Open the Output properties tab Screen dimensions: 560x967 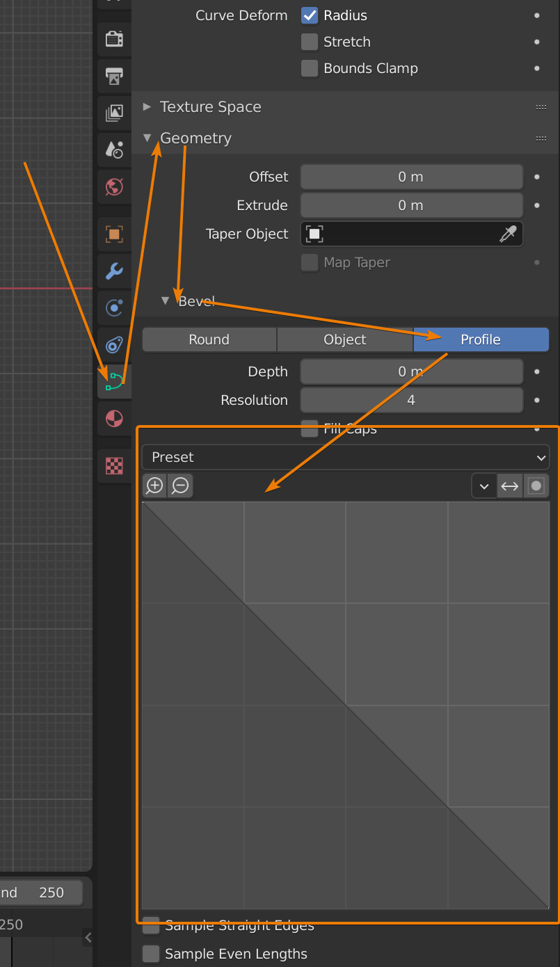coord(114,76)
